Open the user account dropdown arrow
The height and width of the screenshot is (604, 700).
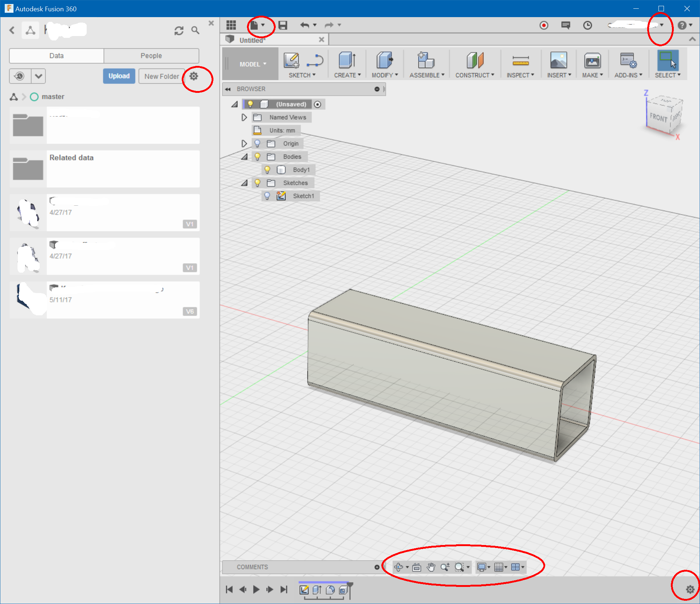[662, 25]
